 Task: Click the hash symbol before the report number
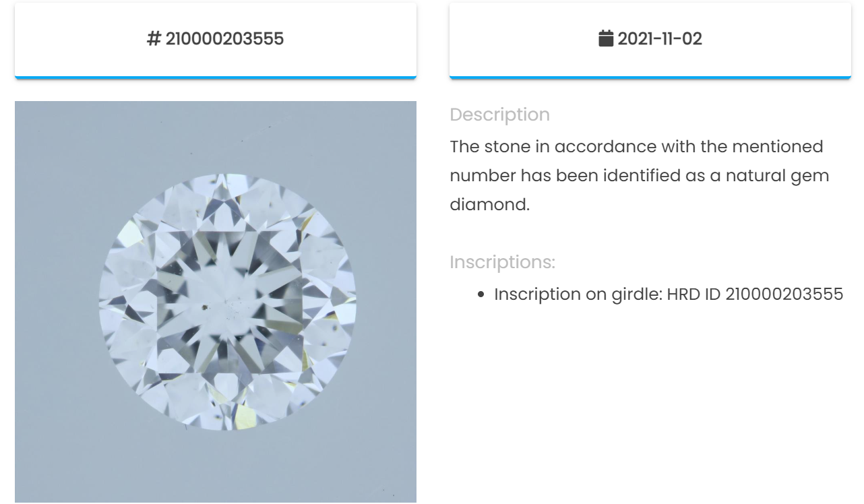point(154,39)
